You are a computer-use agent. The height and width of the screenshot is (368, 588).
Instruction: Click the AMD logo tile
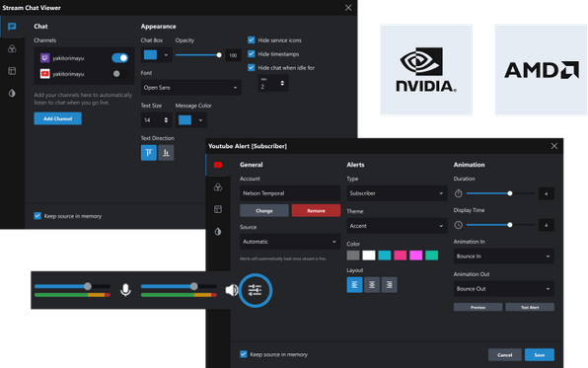541,70
